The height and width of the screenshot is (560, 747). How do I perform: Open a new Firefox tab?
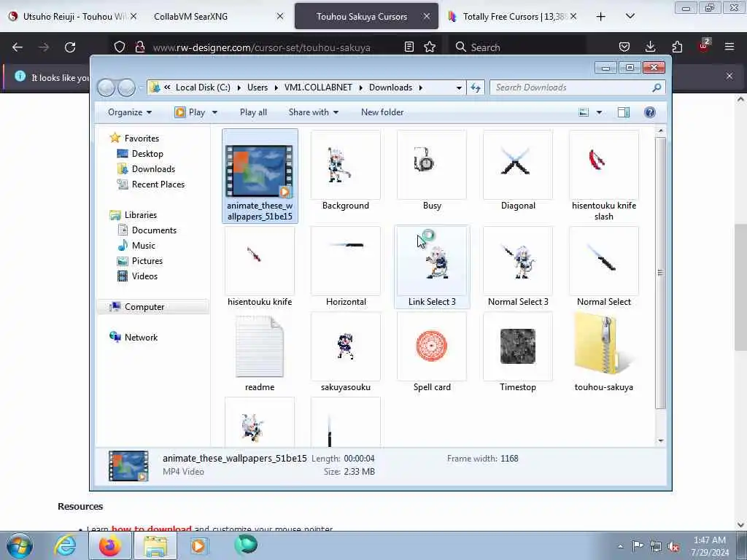(601, 16)
